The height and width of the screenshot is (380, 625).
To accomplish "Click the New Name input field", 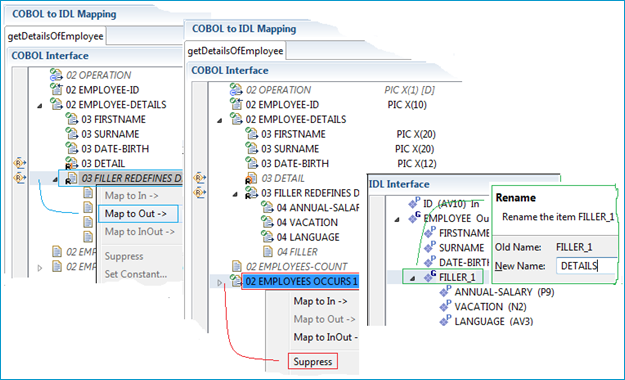I will [586, 266].
